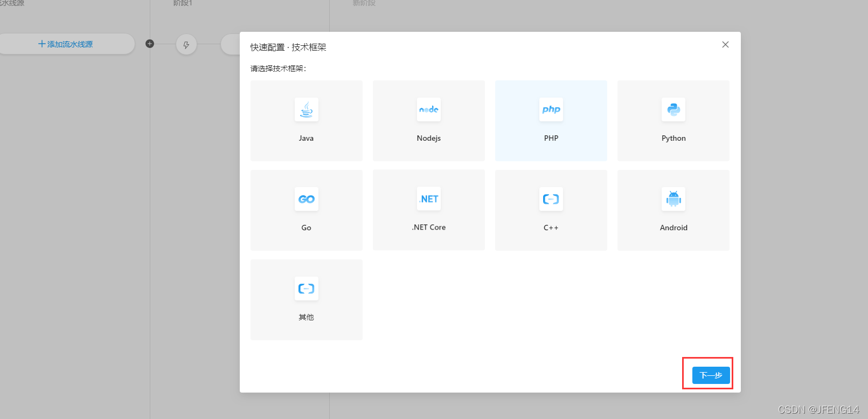Select the Java coffee cup icon

[x=307, y=109]
